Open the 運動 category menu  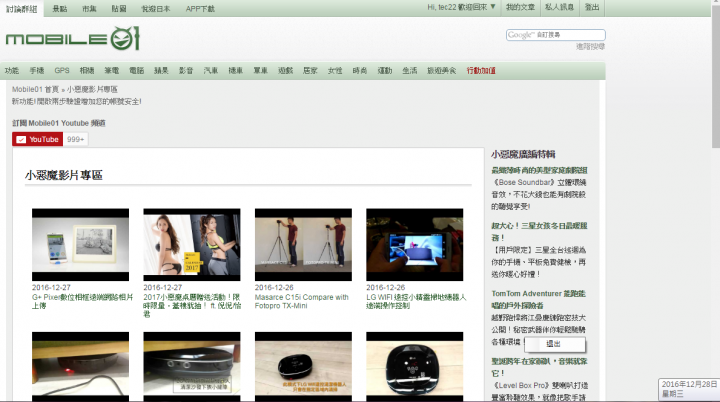385,70
